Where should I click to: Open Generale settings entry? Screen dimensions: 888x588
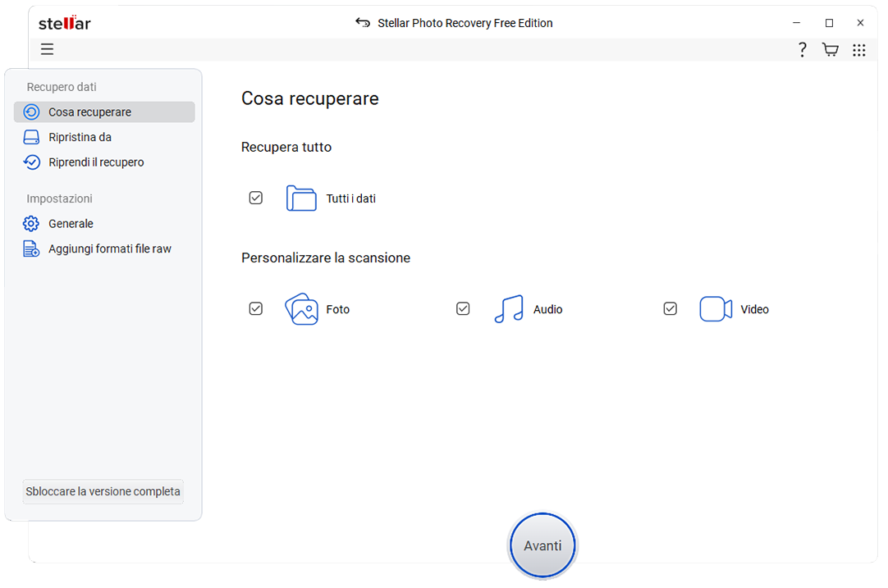[104, 224]
